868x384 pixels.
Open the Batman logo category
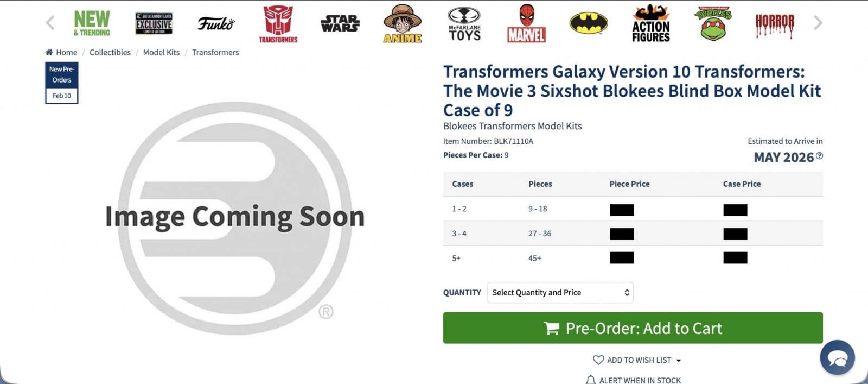[x=589, y=23]
